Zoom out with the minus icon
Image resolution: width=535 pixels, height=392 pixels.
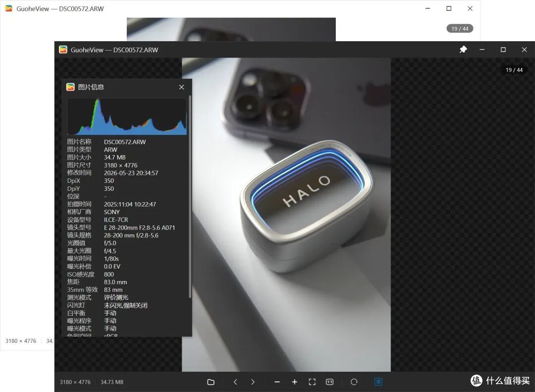tap(277, 382)
